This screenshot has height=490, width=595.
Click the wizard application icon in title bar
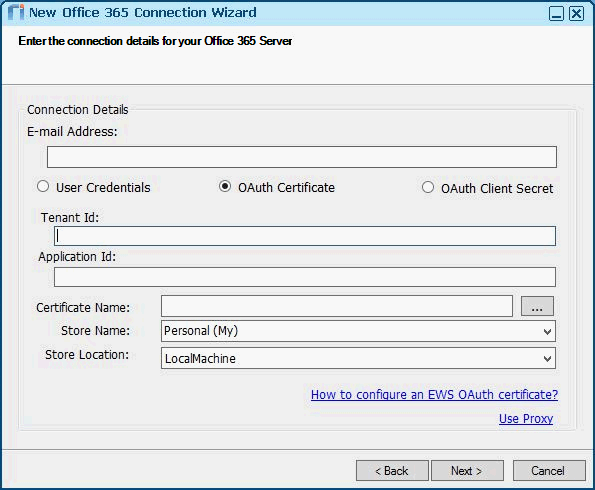point(16,13)
